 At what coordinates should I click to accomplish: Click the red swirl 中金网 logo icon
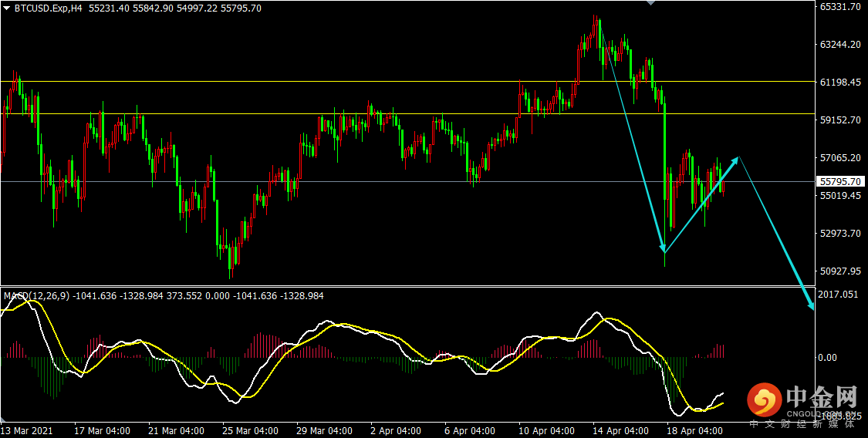coord(764,400)
